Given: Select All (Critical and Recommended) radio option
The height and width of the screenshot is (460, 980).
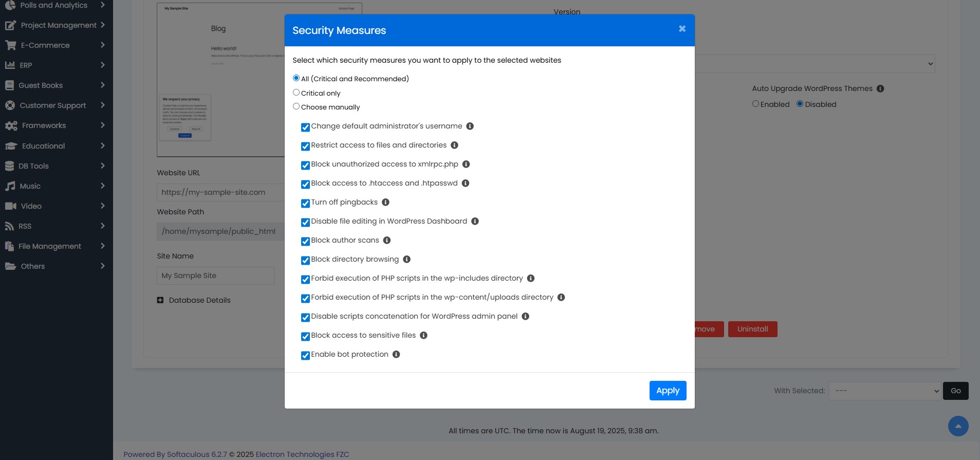Looking at the screenshot, I should pos(296,78).
